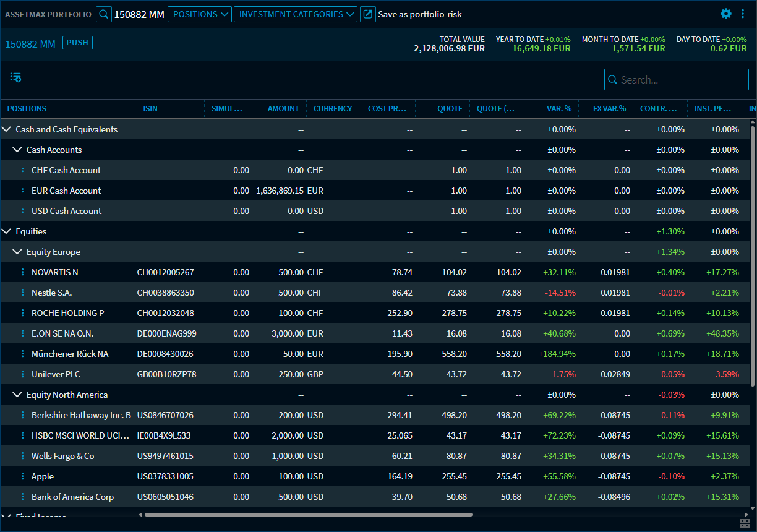Click the PUSH button
This screenshot has height=532, width=757.
point(77,43)
